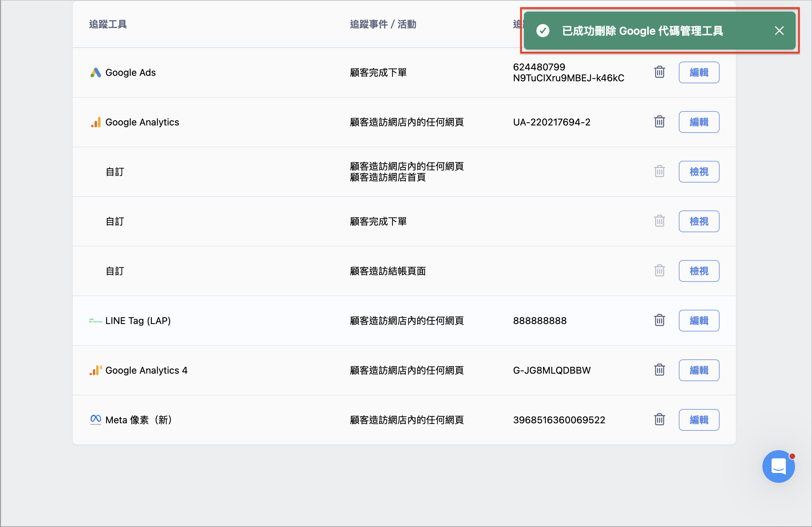Image resolution: width=812 pixels, height=527 pixels.
Task: Edit the Meta 像素 tracker
Action: point(699,420)
